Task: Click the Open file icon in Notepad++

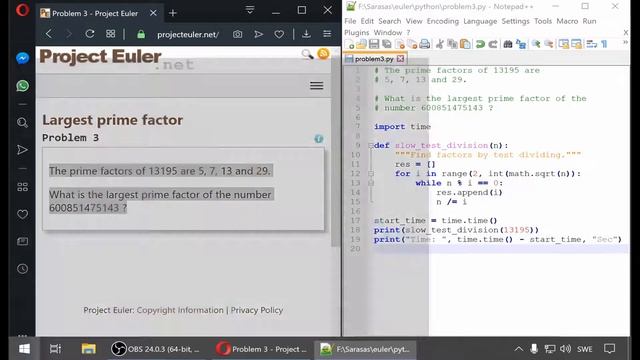Action: (x=361, y=44)
